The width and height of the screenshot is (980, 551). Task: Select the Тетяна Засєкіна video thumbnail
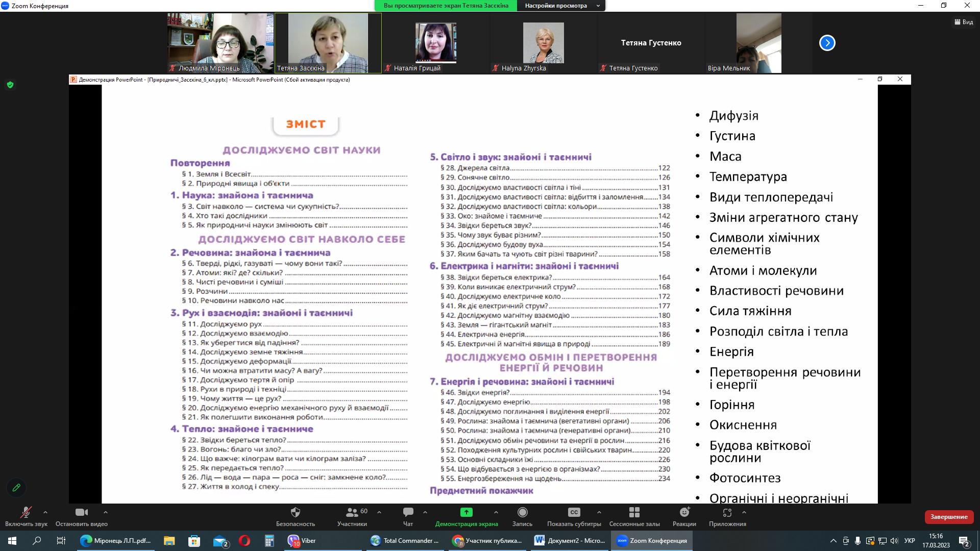pyautogui.click(x=328, y=43)
